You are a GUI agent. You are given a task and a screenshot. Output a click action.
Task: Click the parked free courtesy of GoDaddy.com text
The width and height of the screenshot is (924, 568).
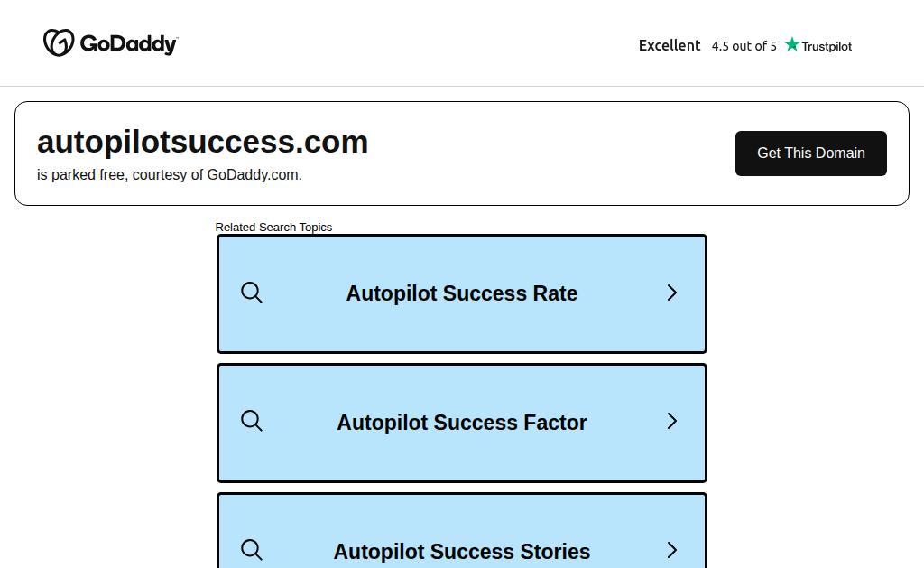pyautogui.click(x=169, y=175)
